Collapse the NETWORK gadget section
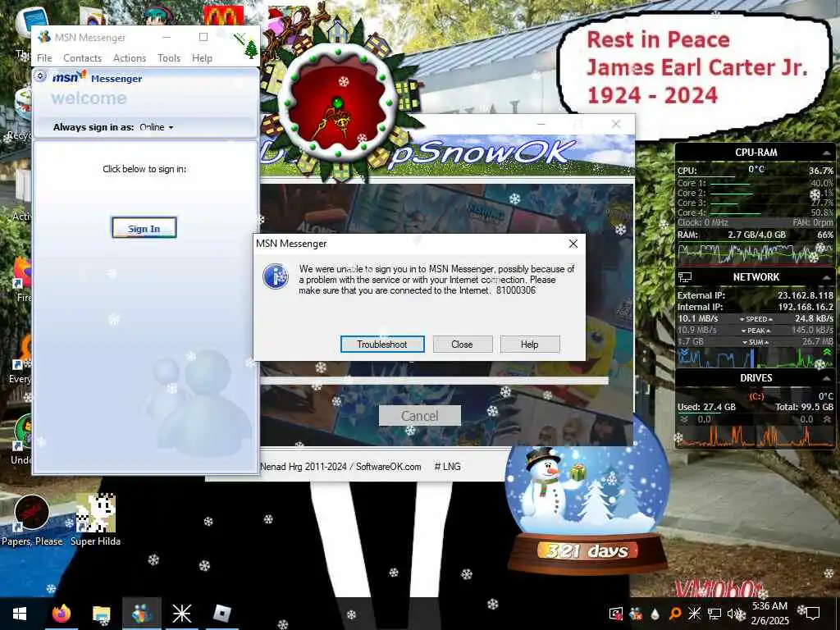This screenshot has height=630, width=840. (827, 277)
